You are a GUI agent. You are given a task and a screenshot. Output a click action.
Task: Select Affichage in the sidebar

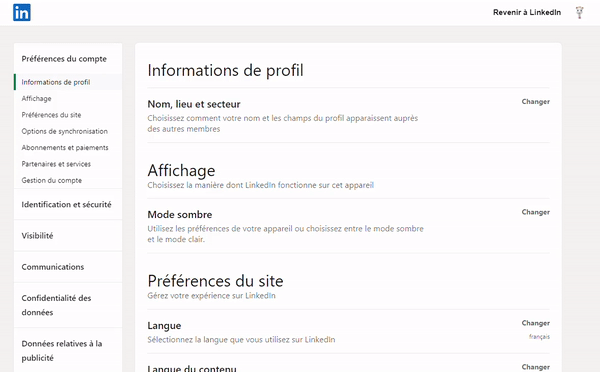[36, 98]
